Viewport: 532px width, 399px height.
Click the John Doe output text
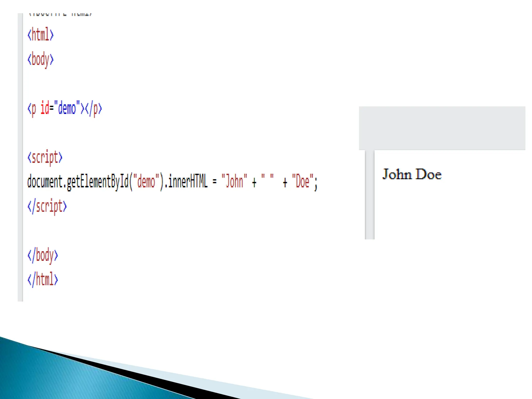click(412, 174)
